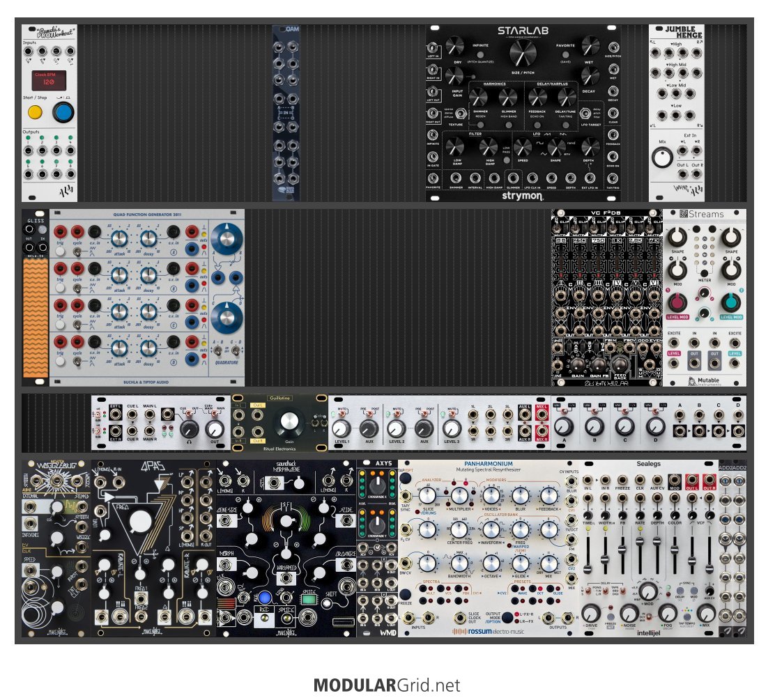Viewport: 775px width, 700px height.
Task: Push the FREEZE button on Panharmonium
Action: click(x=406, y=594)
